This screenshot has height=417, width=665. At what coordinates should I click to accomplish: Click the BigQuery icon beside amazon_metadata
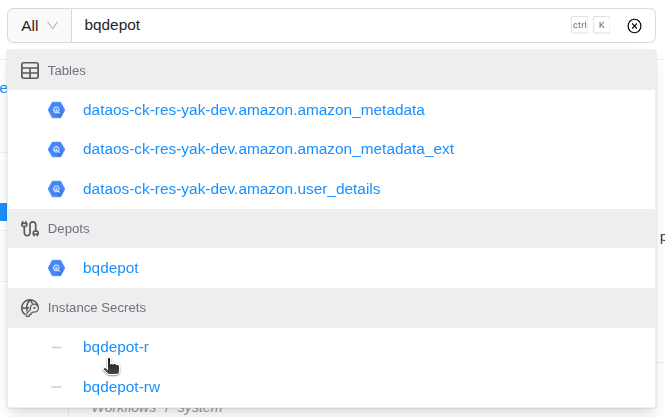[57, 110]
